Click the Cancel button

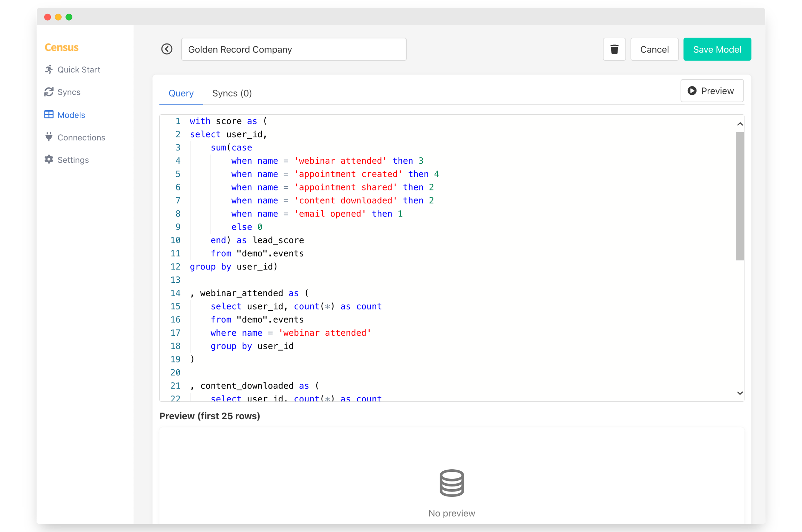point(654,49)
